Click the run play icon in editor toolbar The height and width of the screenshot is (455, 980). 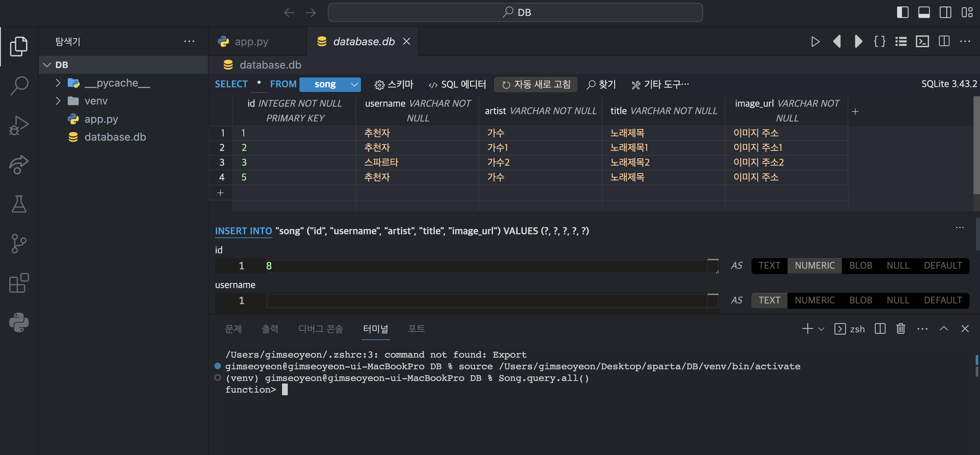(x=815, y=42)
